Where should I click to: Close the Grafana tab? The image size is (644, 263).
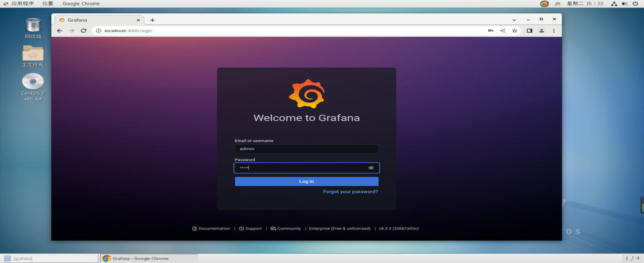click(138, 20)
